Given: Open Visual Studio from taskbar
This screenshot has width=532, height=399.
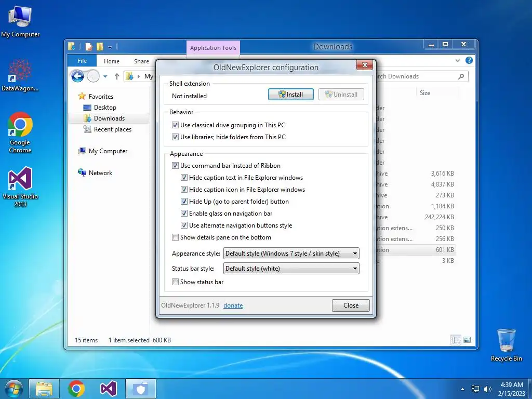Looking at the screenshot, I should coord(108,389).
